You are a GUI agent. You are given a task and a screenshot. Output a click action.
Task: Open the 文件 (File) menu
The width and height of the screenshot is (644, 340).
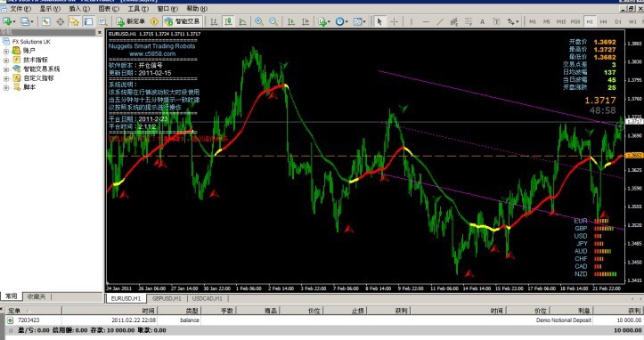pos(20,9)
